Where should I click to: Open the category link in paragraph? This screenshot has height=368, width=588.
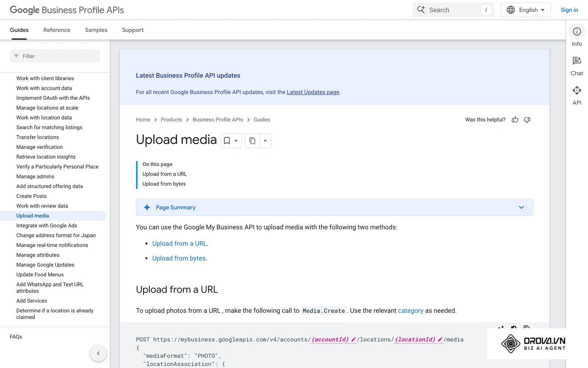pyautogui.click(x=410, y=311)
